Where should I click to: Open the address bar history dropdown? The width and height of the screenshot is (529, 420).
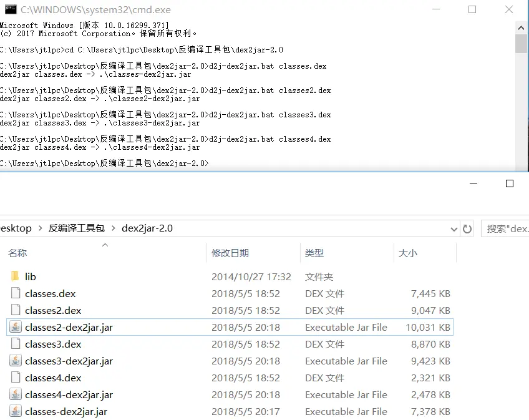tap(454, 229)
